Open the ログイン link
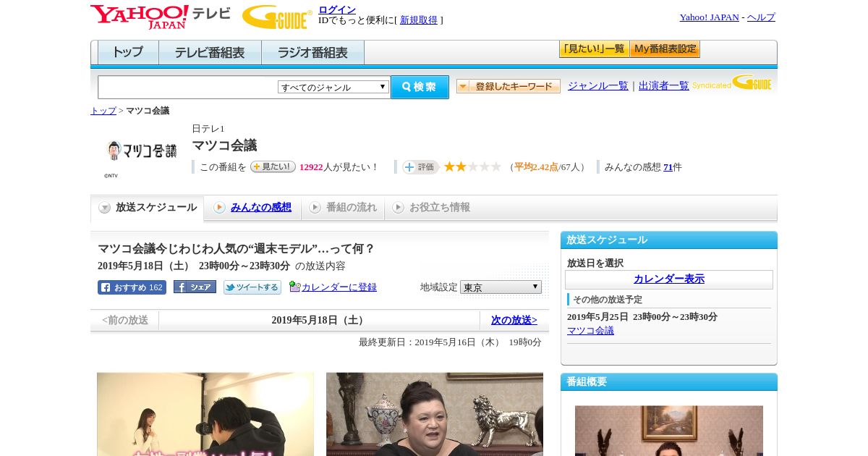 pyautogui.click(x=337, y=9)
